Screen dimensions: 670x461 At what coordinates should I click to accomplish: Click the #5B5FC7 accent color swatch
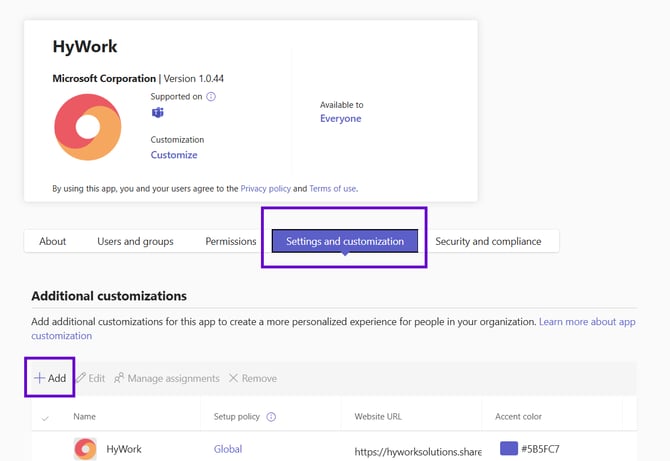[508, 449]
